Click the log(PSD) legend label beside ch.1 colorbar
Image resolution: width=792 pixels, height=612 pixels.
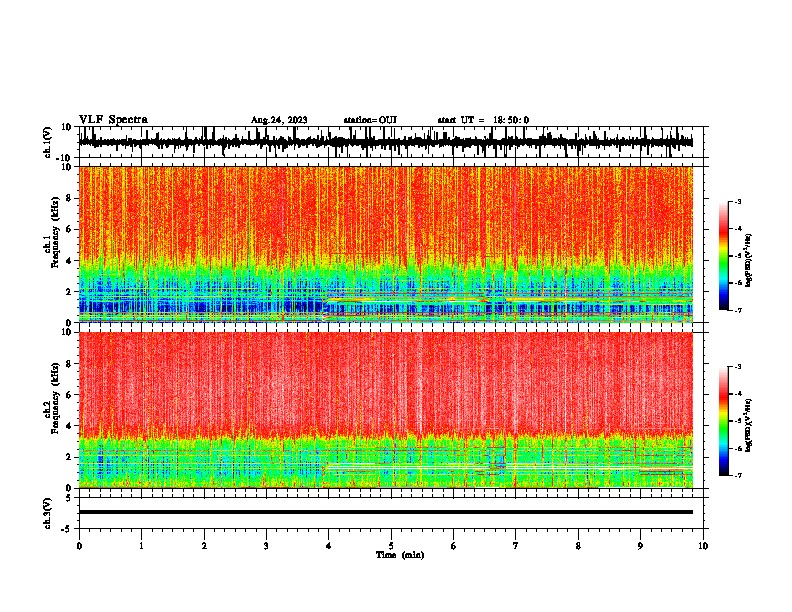[749, 261]
